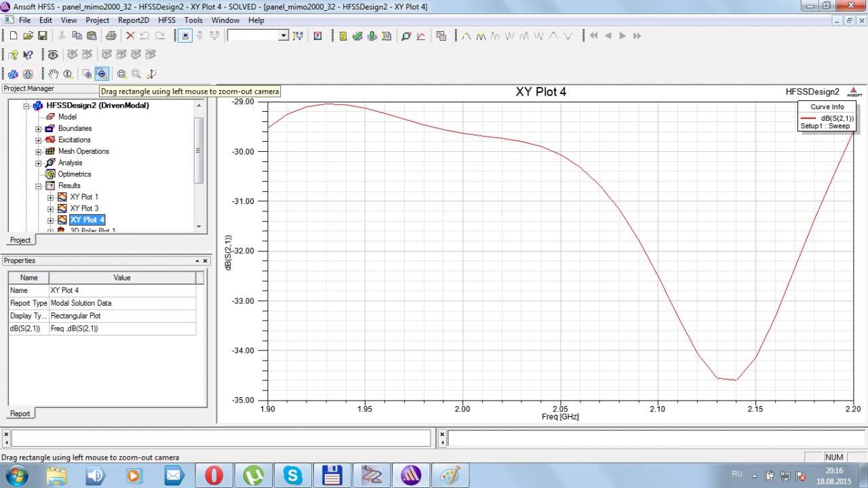Click the Print icon in toolbar
Image resolution: width=868 pixels, height=488 pixels.
point(111,36)
